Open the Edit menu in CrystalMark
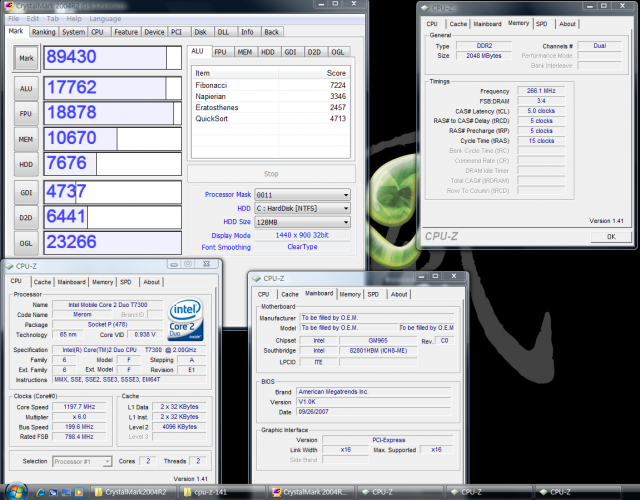640x500 pixels. point(33,19)
